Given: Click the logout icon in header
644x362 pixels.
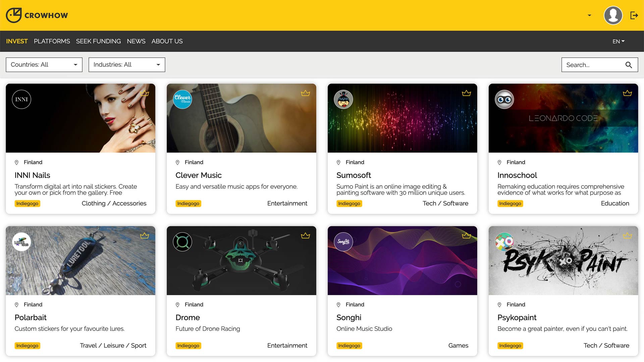Looking at the screenshot, I should (634, 15).
